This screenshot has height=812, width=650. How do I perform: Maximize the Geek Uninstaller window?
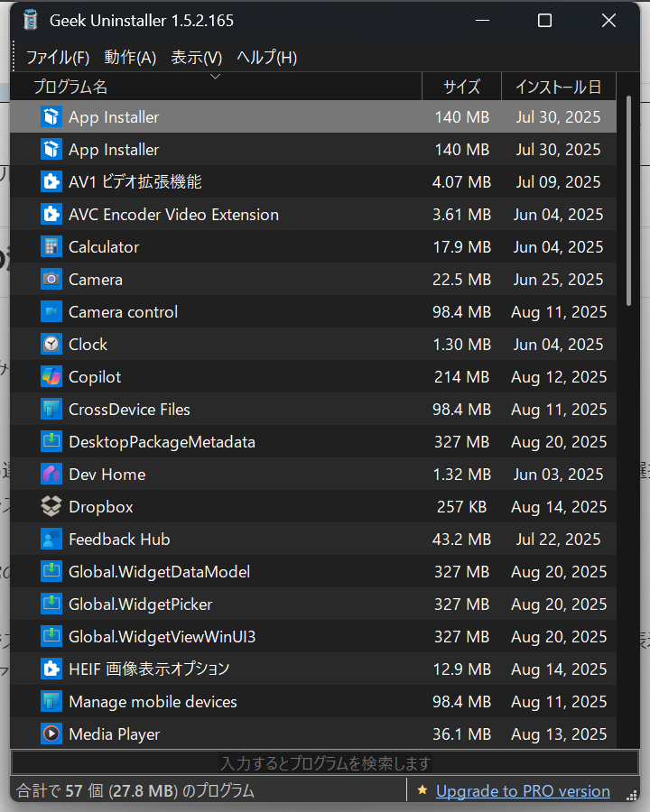(544, 20)
